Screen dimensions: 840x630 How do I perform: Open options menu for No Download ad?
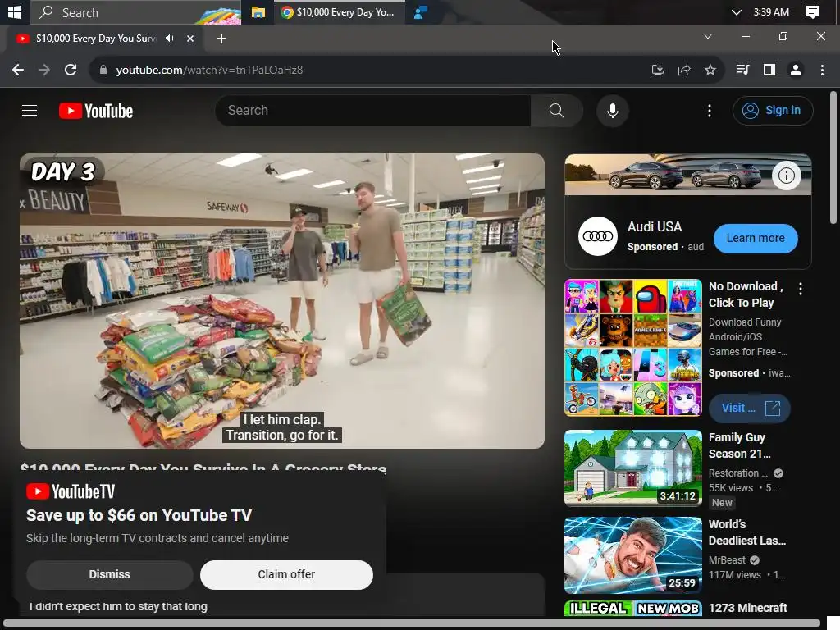click(x=801, y=289)
